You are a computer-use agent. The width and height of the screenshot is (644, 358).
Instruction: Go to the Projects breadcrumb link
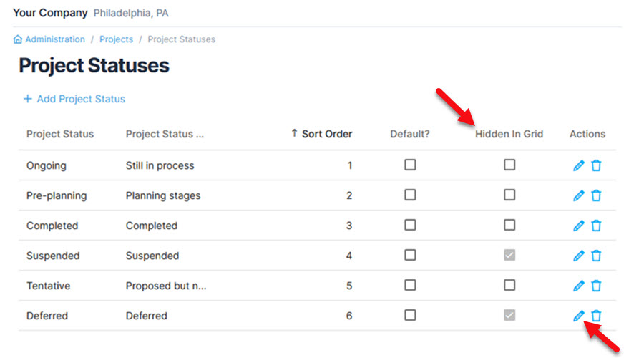click(x=116, y=39)
